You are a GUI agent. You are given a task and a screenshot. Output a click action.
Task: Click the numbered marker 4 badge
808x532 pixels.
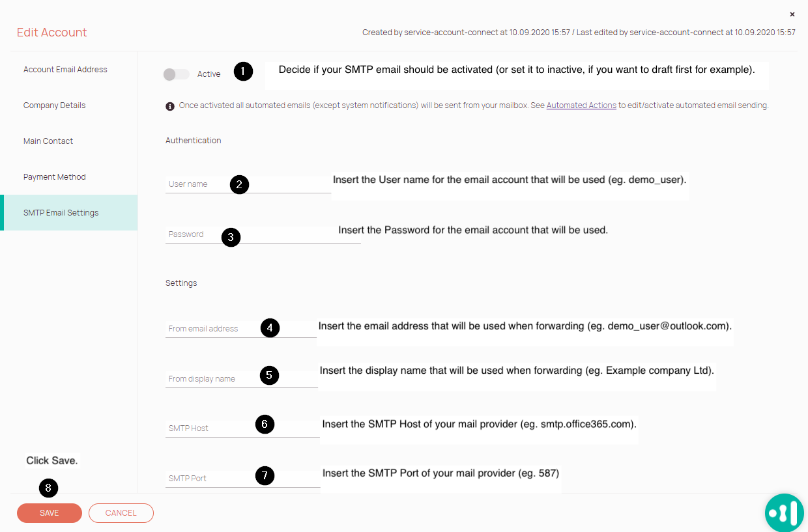(x=270, y=328)
